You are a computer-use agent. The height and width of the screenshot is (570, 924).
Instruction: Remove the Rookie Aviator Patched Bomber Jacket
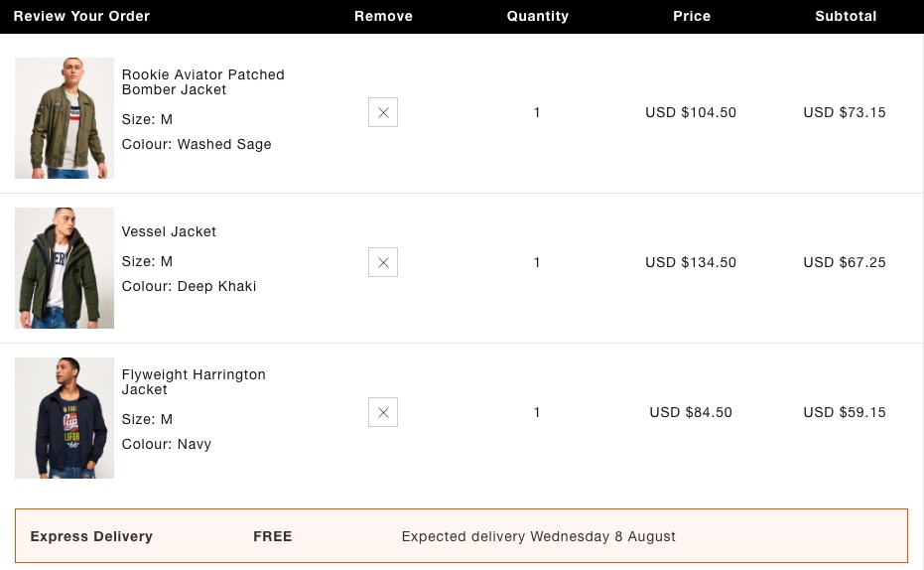tap(383, 112)
